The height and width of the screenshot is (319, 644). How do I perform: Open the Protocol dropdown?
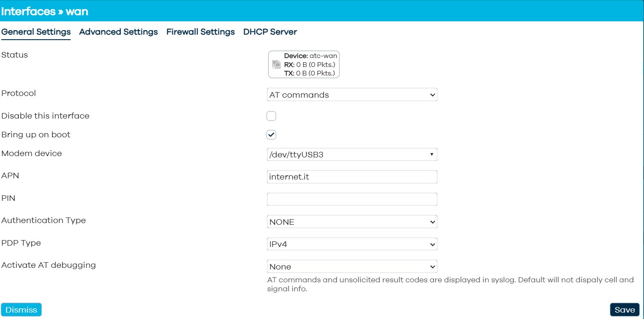[352, 95]
